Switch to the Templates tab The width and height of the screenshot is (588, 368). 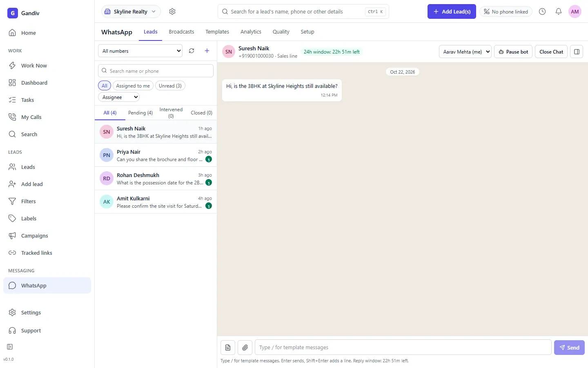[217, 31]
